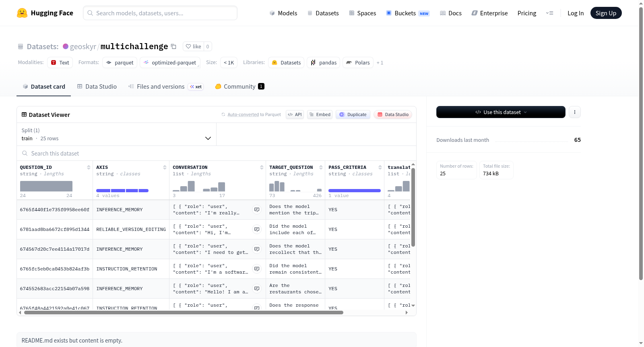Open the Buckets page
This screenshot has width=644, height=347.
point(408,13)
